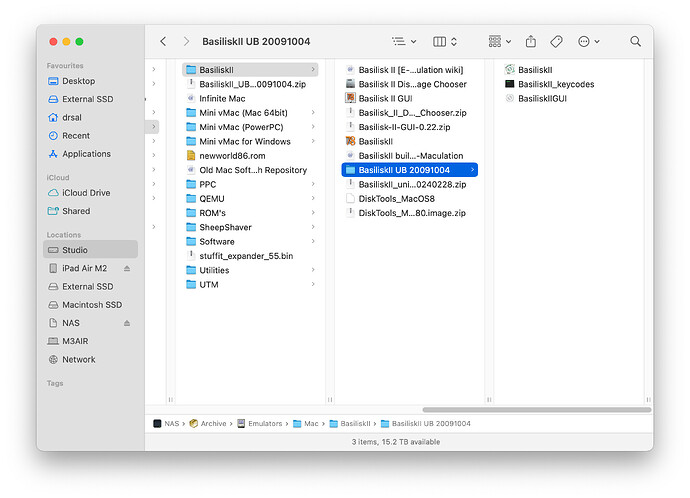Select BasiliskII_uni...0240228.zip file

tap(410, 184)
